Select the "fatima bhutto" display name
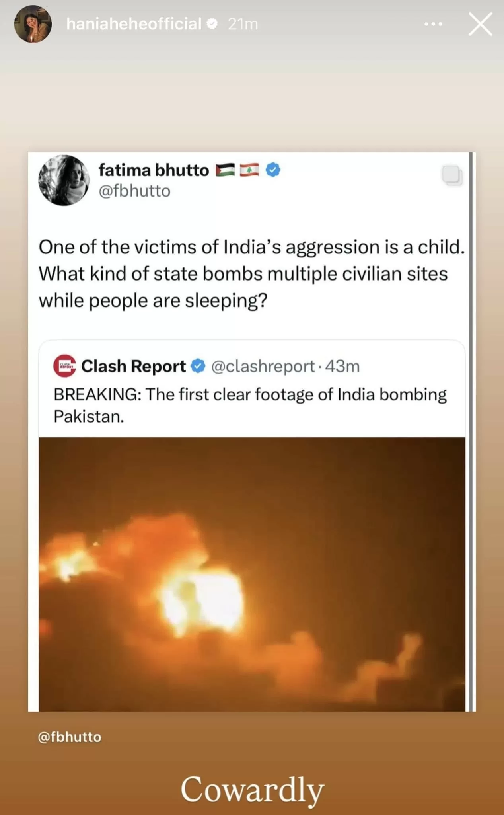 (x=154, y=170)
